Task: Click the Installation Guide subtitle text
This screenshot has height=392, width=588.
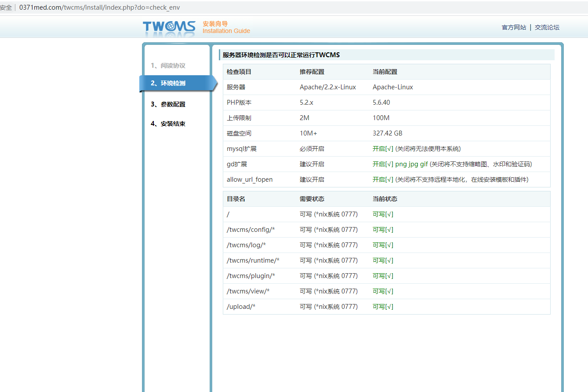Action: pyautogui.click(x=226, y=31)
